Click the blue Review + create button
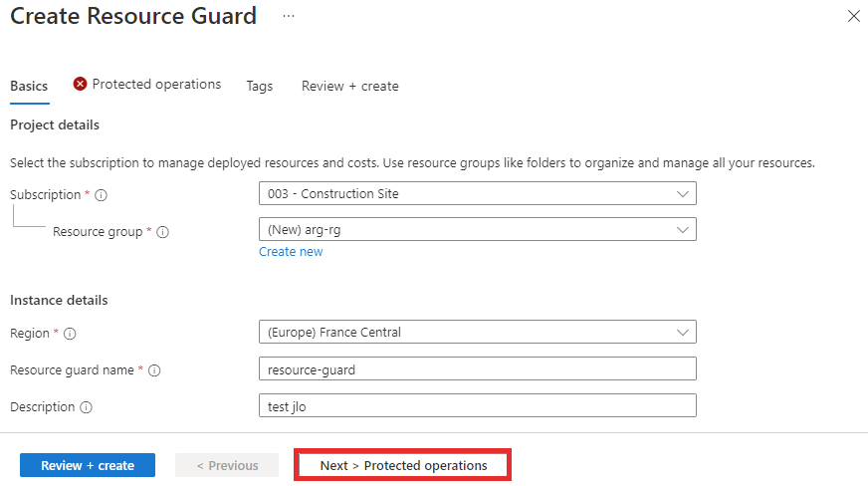This screenshot has width=868, height=486. click(x=88, y=465)
